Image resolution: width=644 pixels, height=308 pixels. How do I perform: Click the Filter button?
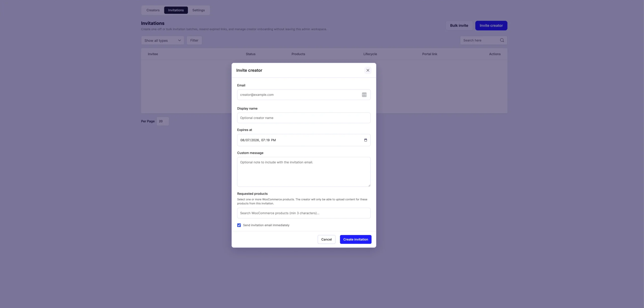click(194, 40)
